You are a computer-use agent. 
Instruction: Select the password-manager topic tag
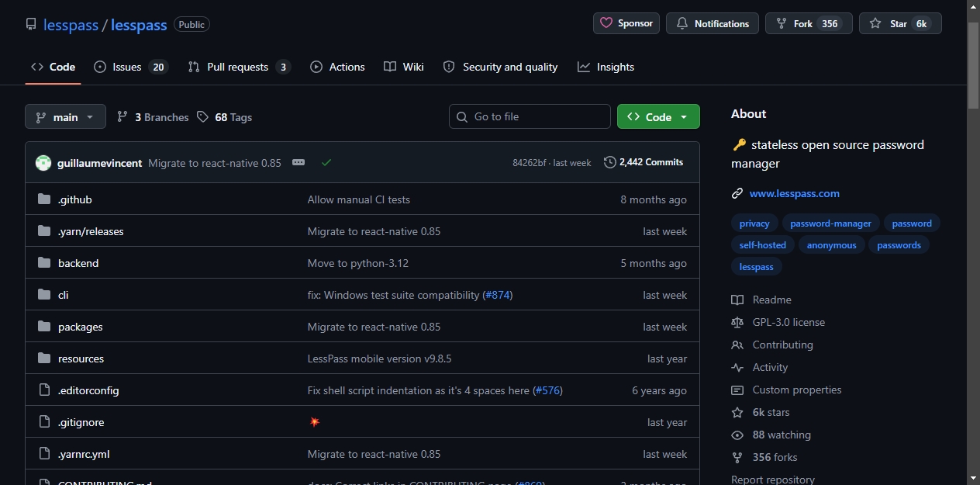tap(830, 223)
